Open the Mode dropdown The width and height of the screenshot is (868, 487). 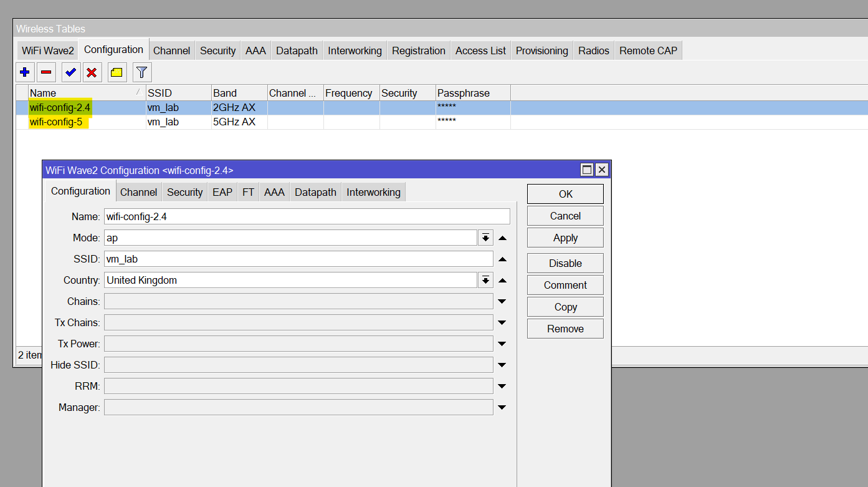[485, 238]
